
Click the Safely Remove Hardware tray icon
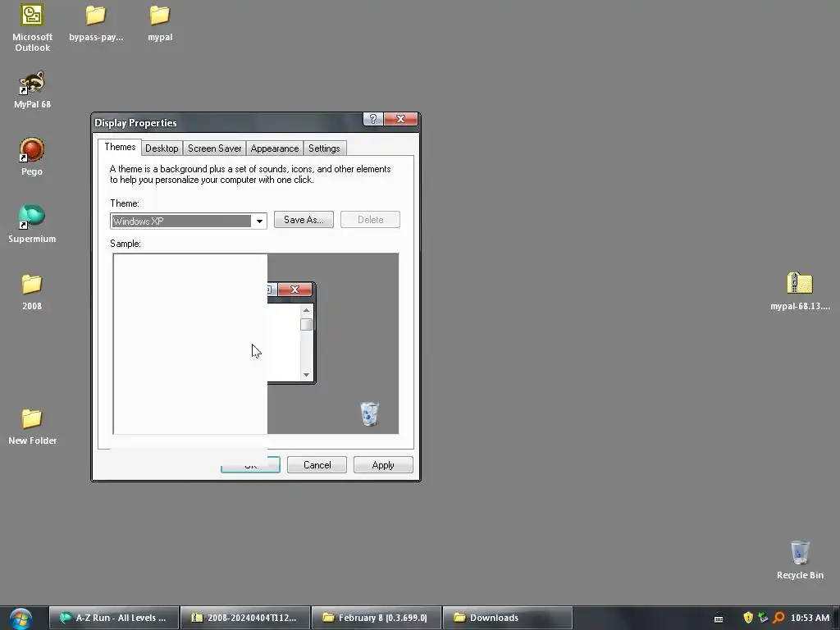pyautogui.click(x=763, y=618)
